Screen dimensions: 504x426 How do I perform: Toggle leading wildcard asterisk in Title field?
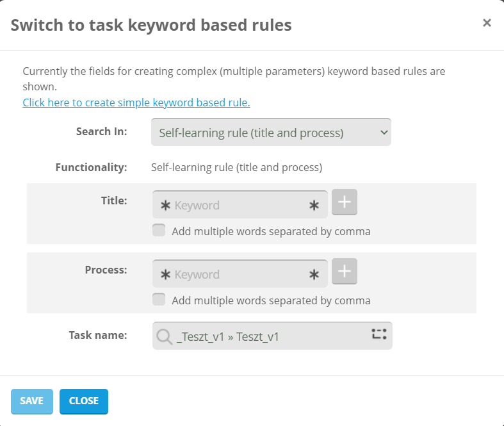coord(165,206)
